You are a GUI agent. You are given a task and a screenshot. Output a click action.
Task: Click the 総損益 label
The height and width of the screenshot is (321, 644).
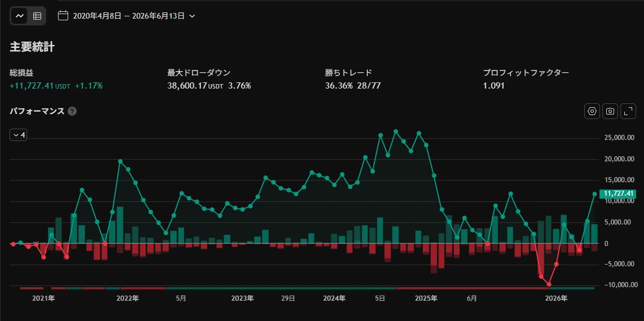[x=22, y=73]
